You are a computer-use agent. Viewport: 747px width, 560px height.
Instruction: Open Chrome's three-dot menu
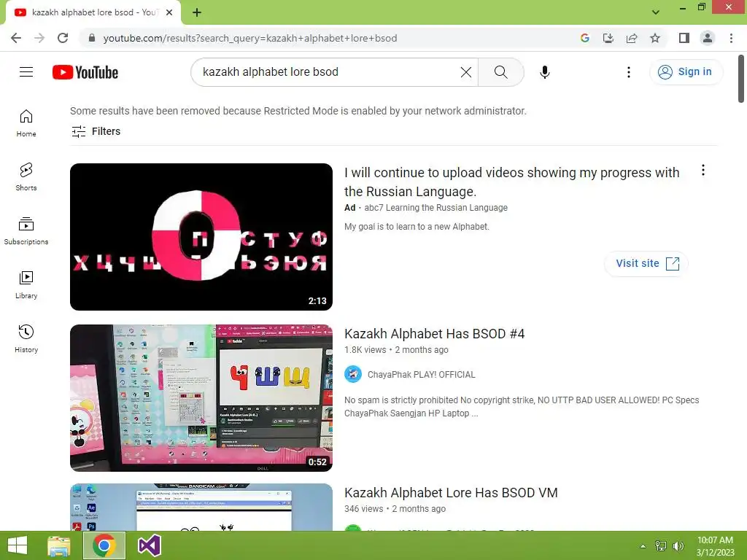[x=731, y=38]
